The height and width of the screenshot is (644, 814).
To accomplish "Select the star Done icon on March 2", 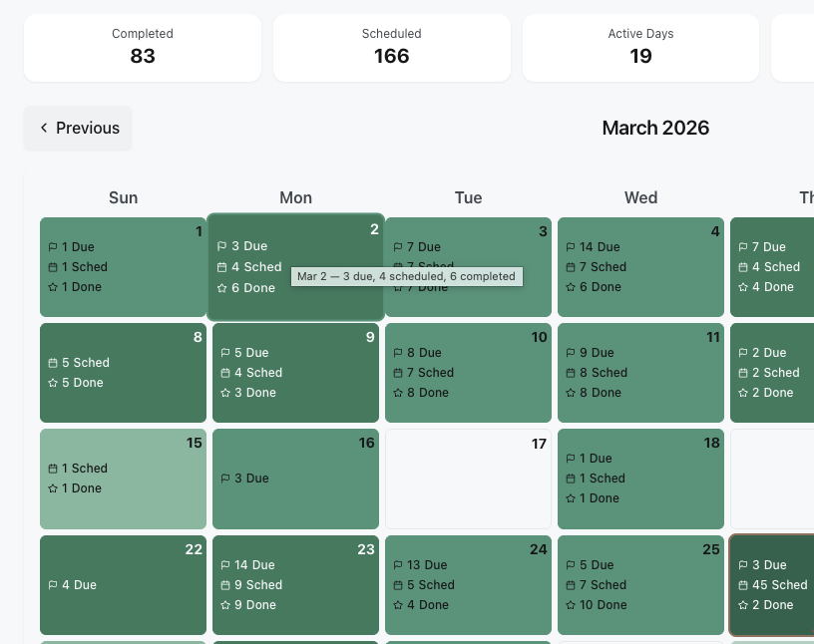I will click(224, 288).
